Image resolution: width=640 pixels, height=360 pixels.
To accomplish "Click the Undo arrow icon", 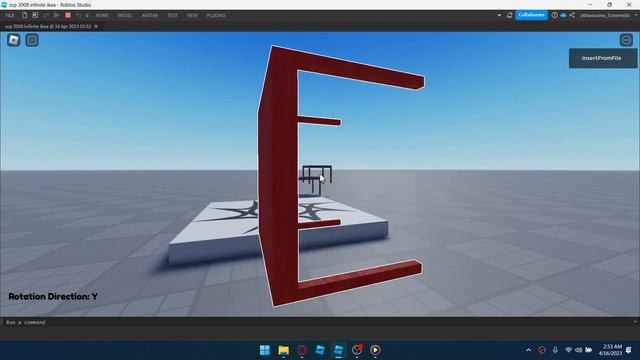I will coord(78,15).
